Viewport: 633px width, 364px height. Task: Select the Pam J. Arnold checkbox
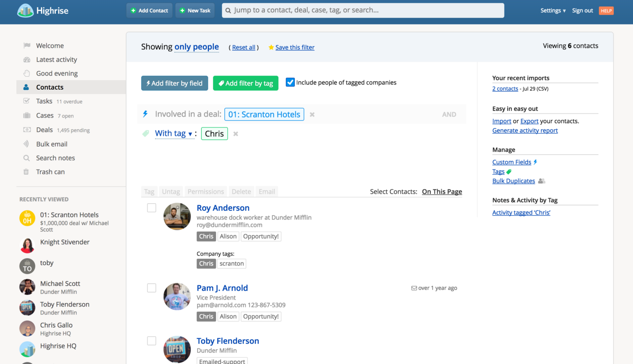tap(152, 288)
